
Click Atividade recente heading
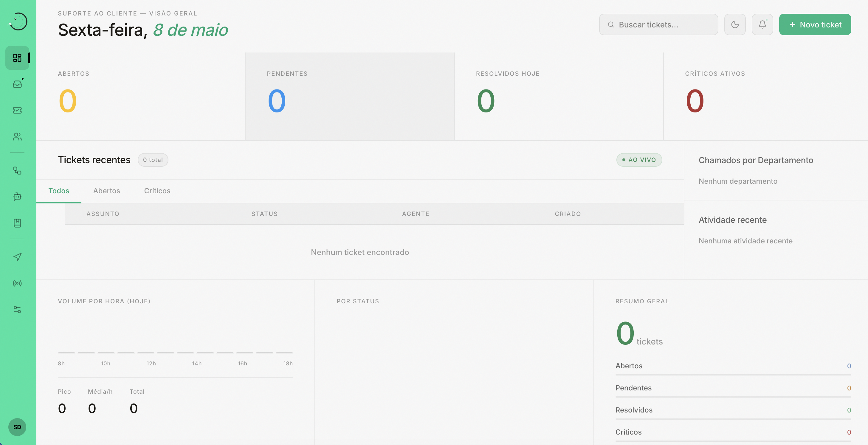[x=733, y=220]
